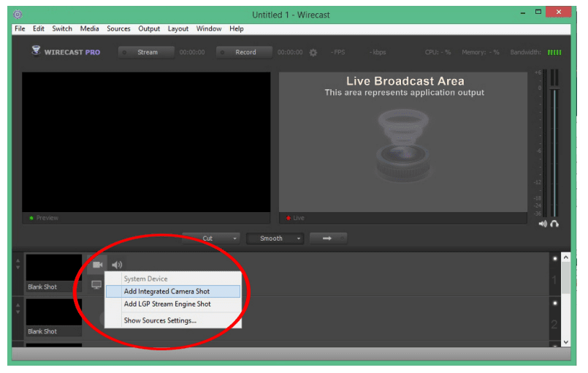This screenshot has width=588, height=373.
Task: Minimize the Wirecast window
Action: (x=523, y=13)
